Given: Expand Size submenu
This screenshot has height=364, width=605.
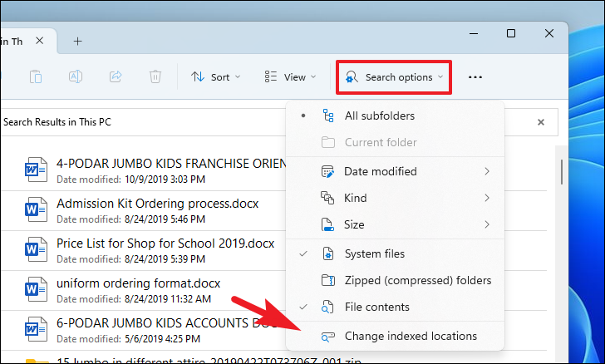Looking at the screenshot, I should pos(395,224).
